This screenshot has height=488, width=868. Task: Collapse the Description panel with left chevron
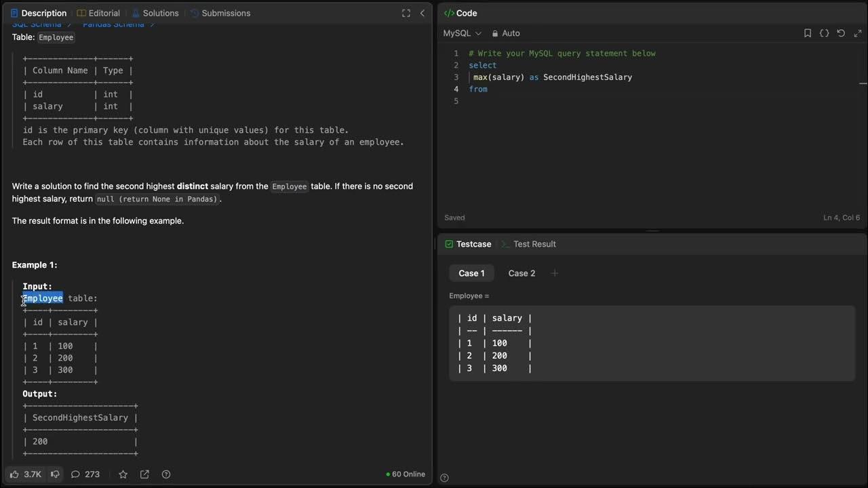(422, 13)
